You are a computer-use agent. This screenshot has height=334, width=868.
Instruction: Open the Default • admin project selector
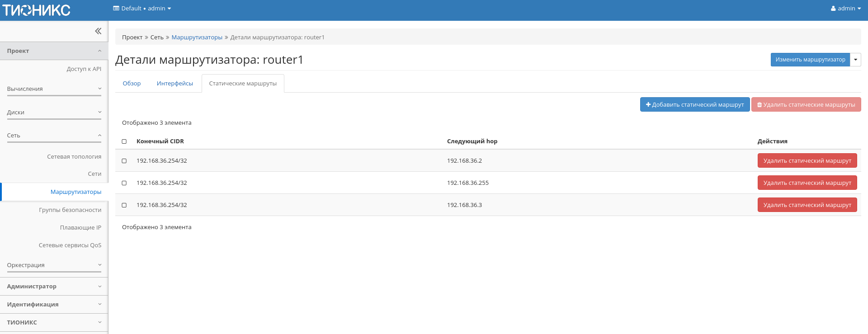(142, 9)
